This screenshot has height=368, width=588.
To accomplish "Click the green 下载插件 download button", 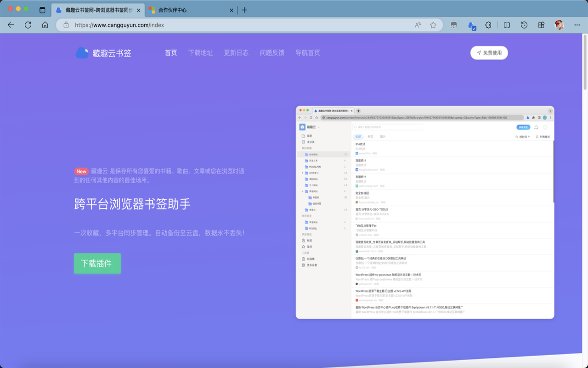I will [97, 263].
